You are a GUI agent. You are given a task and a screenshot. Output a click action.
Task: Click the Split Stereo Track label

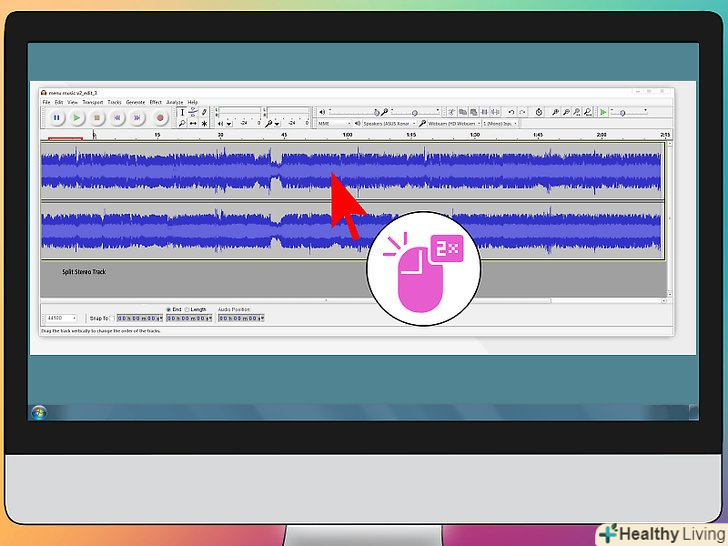(x=84, y=272)
